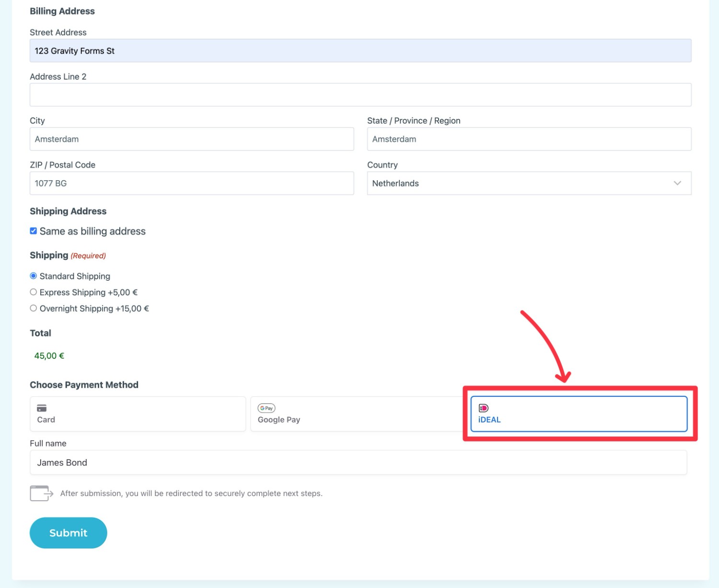
Task: Click the Full name label
Action: click(x=48, y=443)
